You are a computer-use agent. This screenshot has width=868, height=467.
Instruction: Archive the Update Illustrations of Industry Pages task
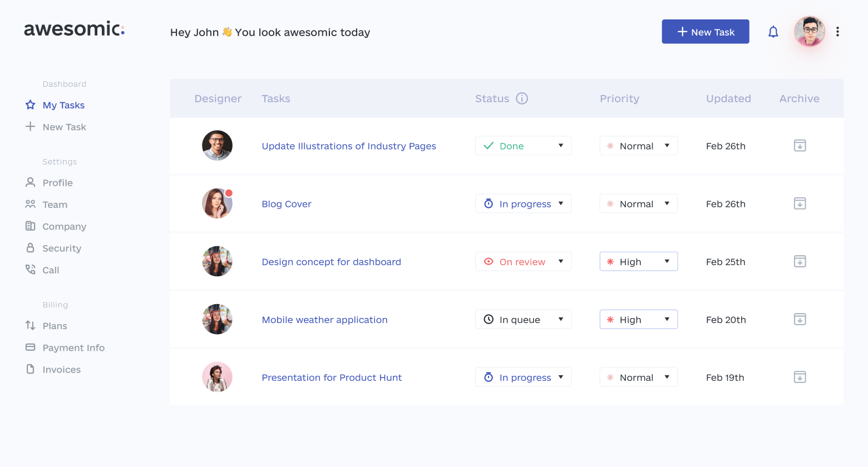click(x=800, y=146)
